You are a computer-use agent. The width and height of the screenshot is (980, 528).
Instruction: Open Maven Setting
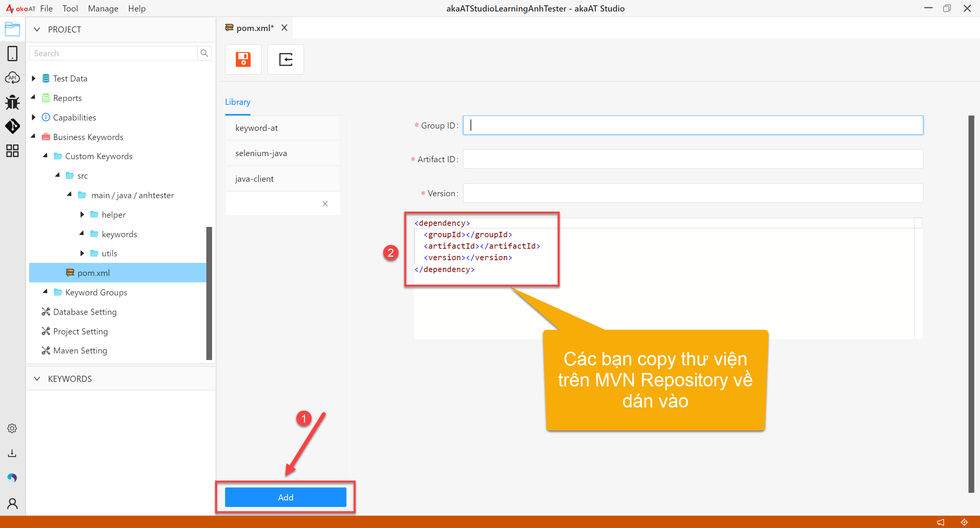80,350
